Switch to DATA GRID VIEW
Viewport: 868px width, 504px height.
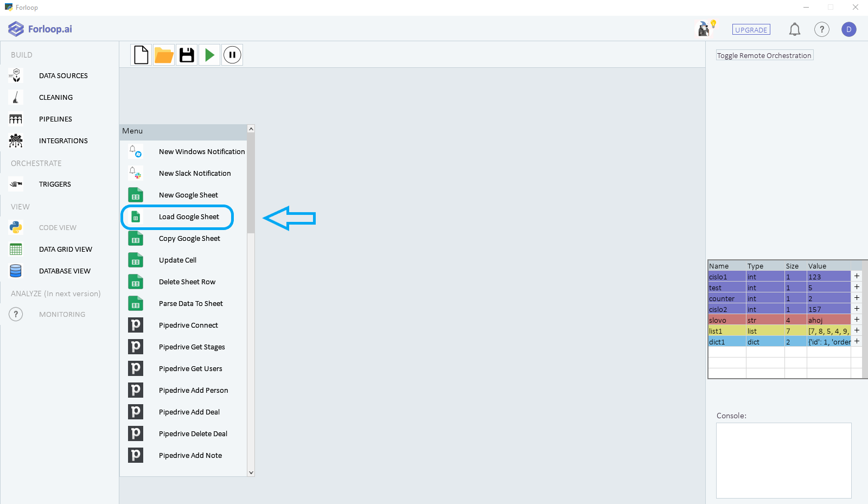(x=66, y=249)
